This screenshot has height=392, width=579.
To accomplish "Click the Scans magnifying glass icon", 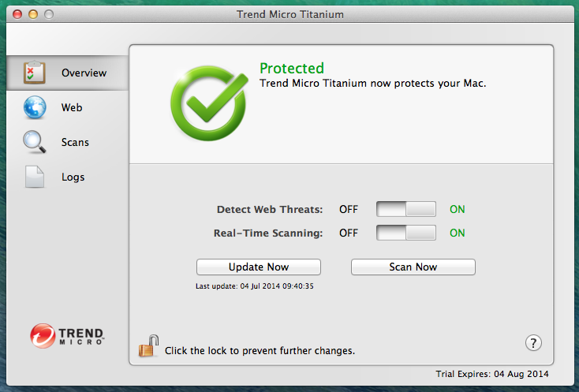I will coord(35,142).
